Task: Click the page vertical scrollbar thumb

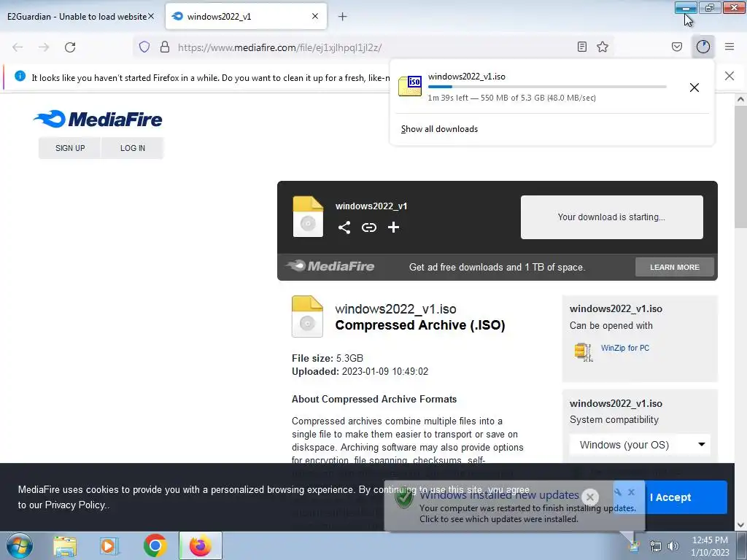Action: 740,167
